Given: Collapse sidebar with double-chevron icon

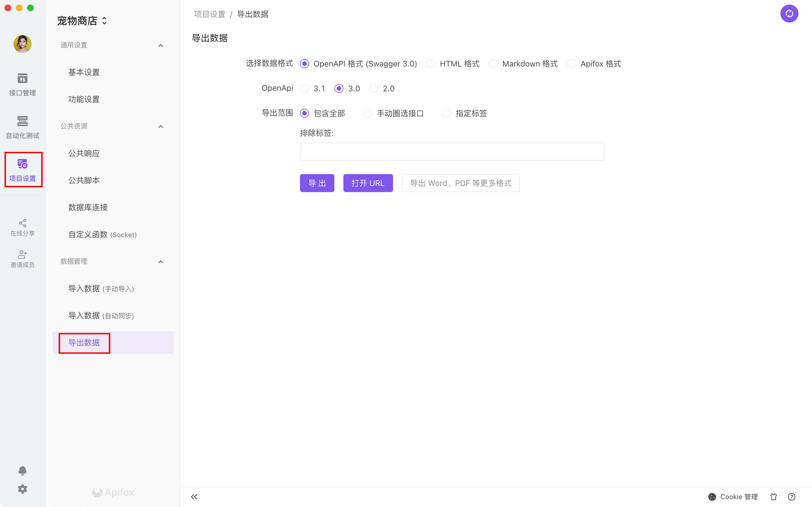Looking at the screenshot, I should [194, 497].
